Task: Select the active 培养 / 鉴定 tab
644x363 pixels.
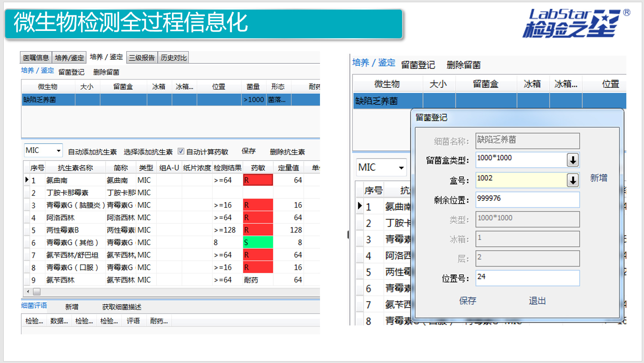Action: click(x=106, y=57)
